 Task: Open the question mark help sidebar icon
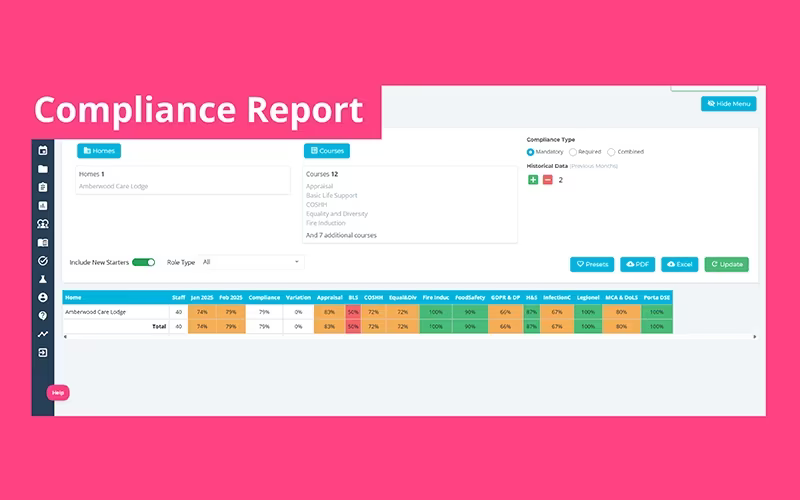[43, 316]
